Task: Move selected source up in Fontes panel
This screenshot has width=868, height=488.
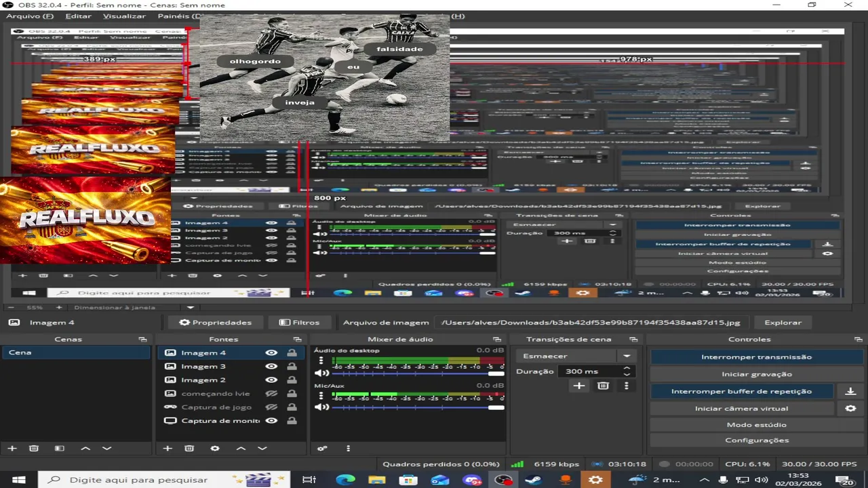Action: point(241,448)
